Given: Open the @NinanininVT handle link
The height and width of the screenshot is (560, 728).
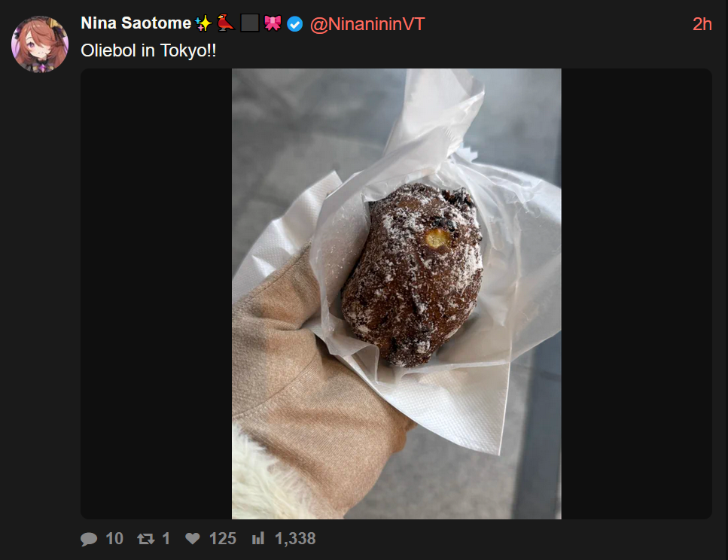Looking at the screenshot, I should coord(367,24).
